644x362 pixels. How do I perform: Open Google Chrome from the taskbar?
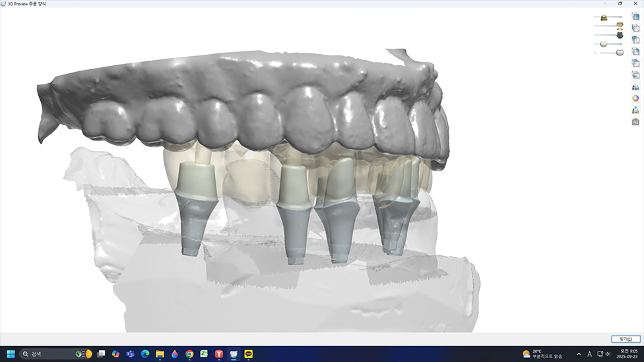click(x=189, y=354)
